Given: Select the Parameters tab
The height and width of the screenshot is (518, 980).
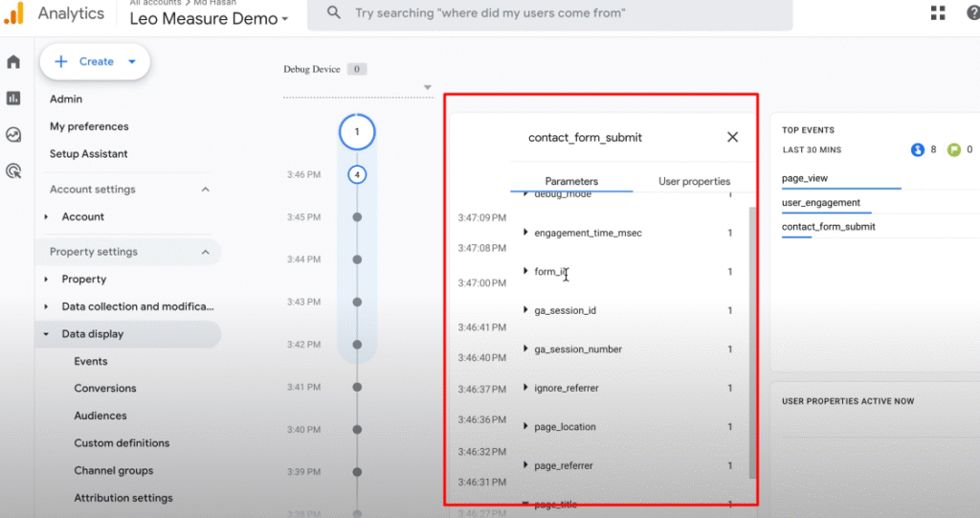Looking at the screenshot, I should [571, 181].
